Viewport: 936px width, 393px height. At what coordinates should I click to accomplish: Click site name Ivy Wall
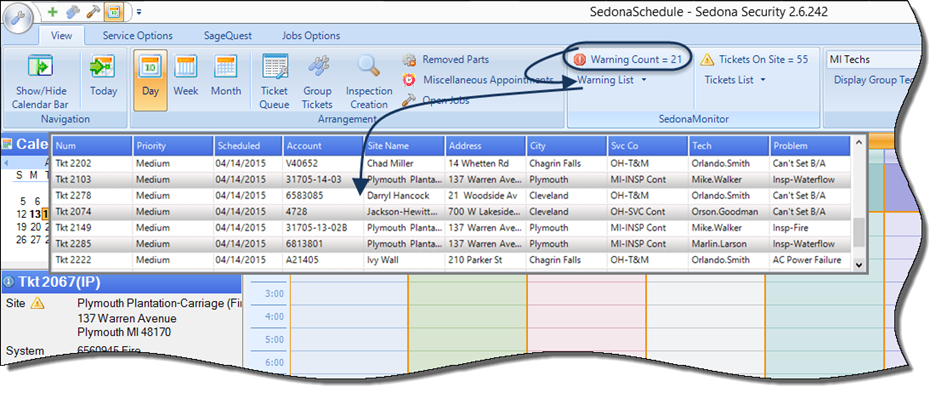(382, 260)
